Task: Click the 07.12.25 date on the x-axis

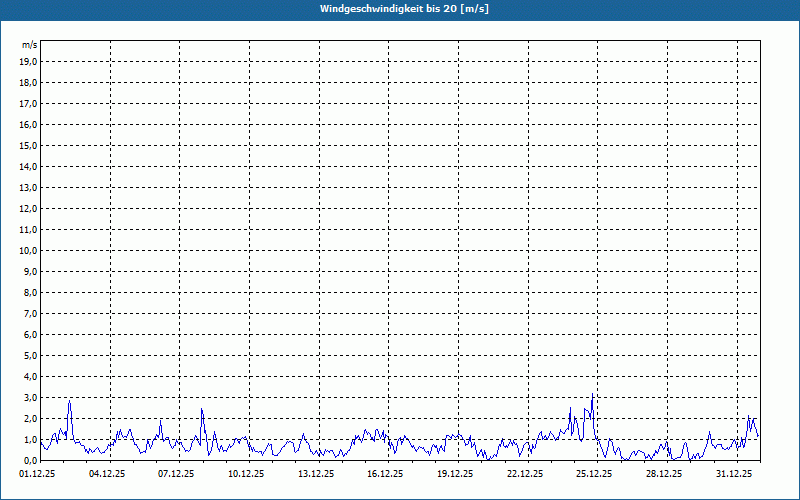Action: pos(176,474)
